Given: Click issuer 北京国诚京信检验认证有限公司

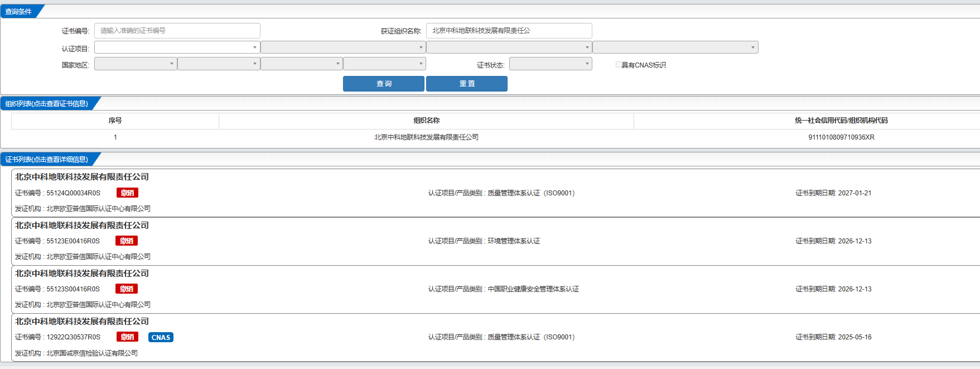Looking at the screenshot, I should tap(92, 353).
